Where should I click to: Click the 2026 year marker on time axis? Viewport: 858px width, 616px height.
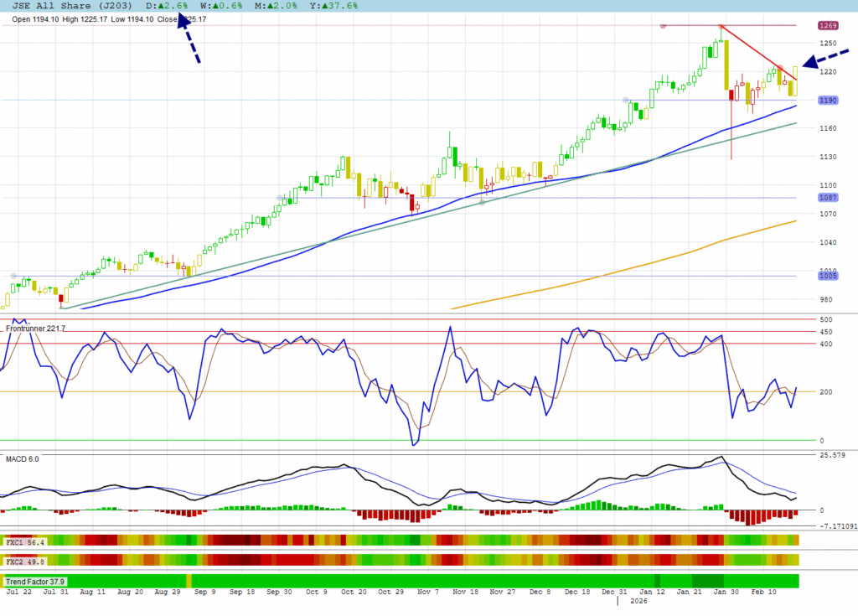[638, 601]
